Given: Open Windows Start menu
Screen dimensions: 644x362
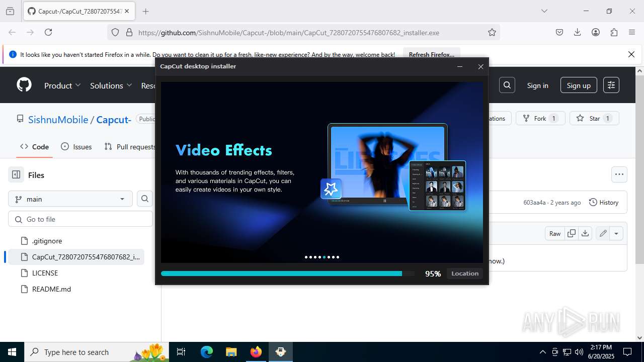Looking at the screenshot, I should [12, 352].
